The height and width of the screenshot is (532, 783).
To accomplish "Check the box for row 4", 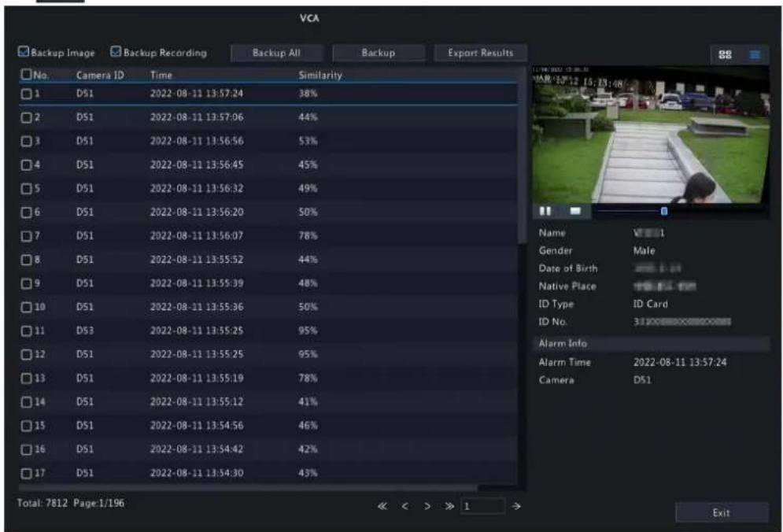I will [27, 164].
